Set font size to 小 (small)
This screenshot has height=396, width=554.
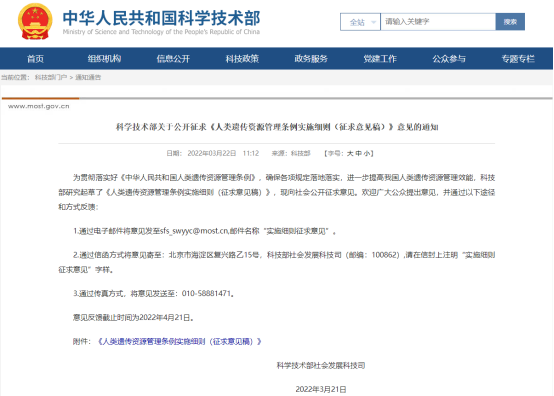(367, 153)
